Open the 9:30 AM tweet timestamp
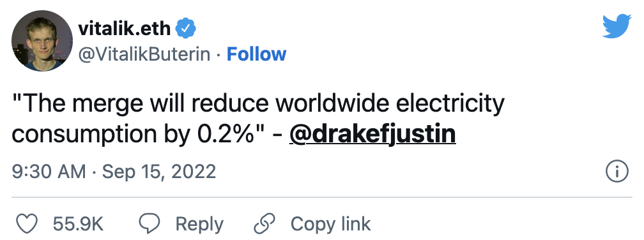The height and width of the screenshot is (240, 644). point(49,171)
